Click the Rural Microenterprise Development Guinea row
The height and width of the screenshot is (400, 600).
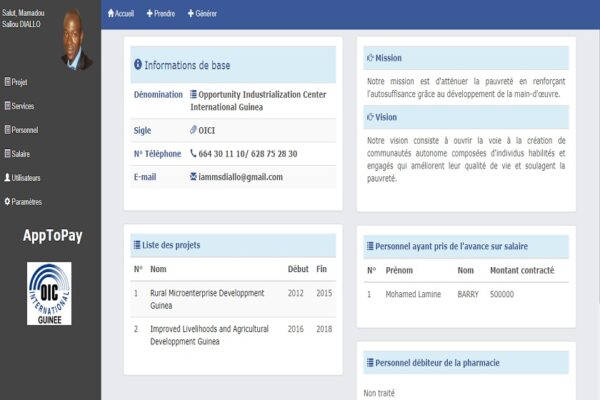tap(233, 299)
